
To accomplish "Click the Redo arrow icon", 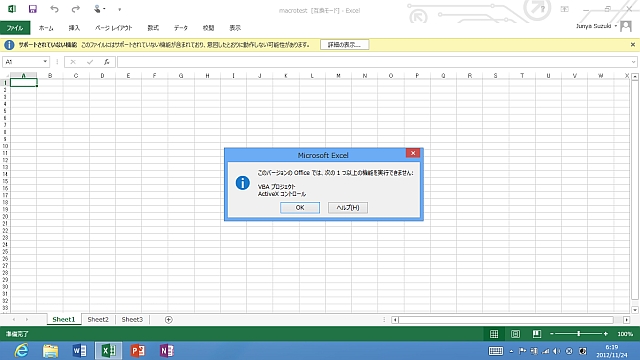I will tap(76, 9).
